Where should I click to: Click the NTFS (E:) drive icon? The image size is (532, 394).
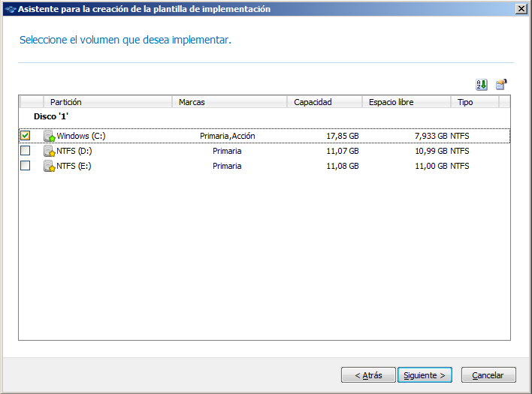pos(50,166)
